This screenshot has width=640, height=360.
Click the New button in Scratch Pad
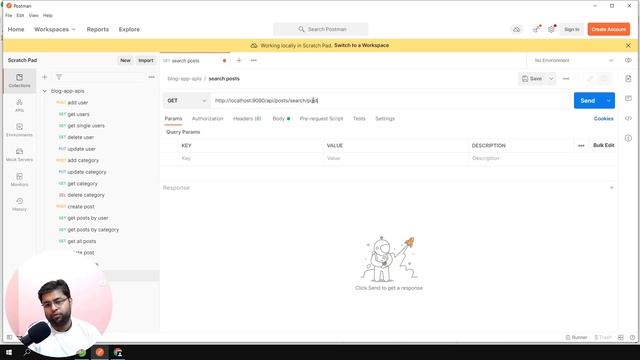point(125,60)
